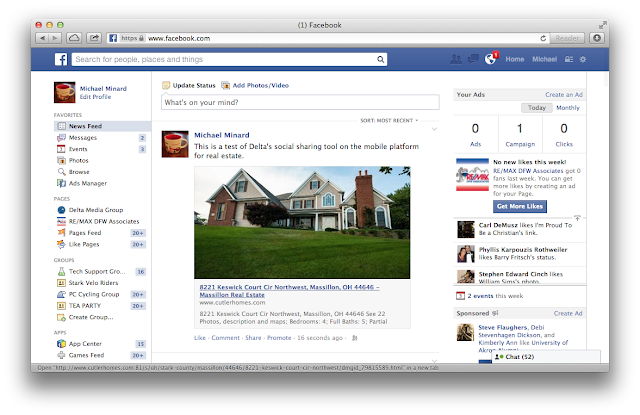This screenshot has width=640, height=415.
Task: Click the Safari address bar
Action: [x=327, y=38]
